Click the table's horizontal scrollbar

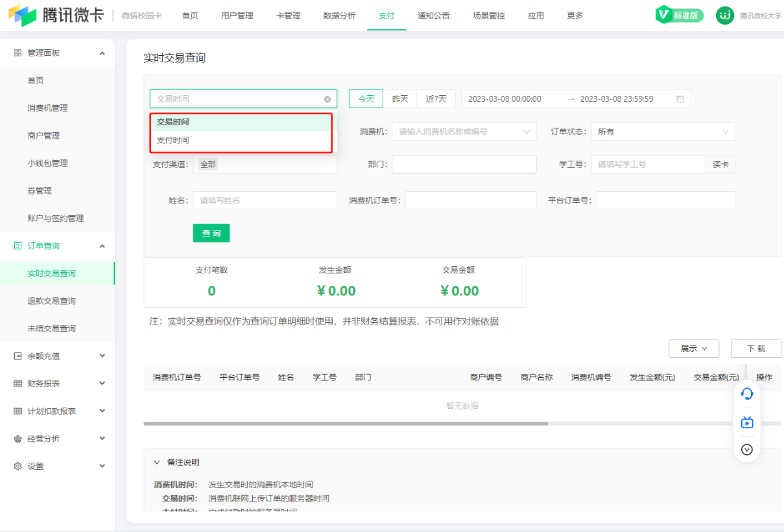pos(346,424)
